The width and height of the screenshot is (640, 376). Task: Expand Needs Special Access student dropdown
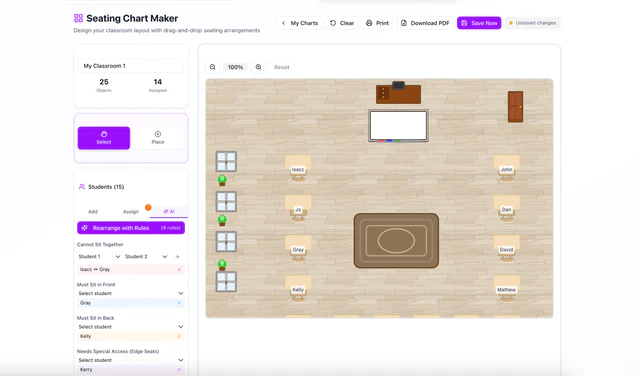coord(131,360)
